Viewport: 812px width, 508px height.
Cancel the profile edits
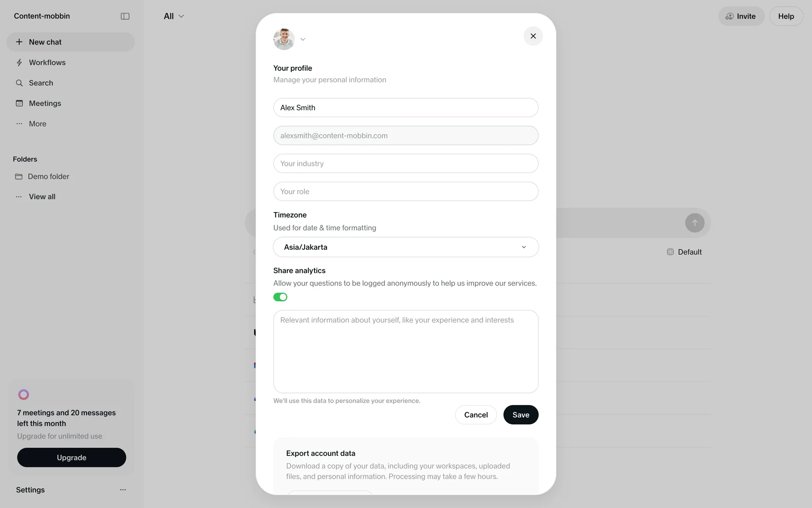point(476,415)
